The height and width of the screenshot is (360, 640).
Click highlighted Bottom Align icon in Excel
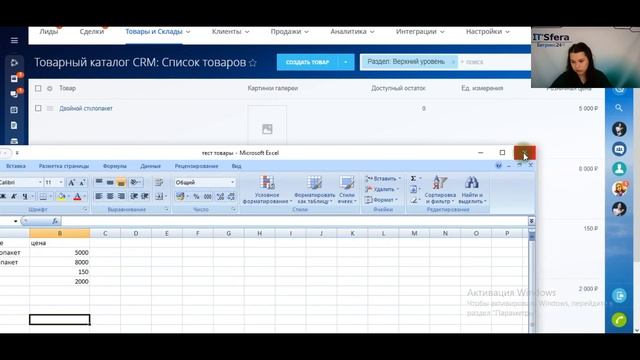[x=121, y=182]
